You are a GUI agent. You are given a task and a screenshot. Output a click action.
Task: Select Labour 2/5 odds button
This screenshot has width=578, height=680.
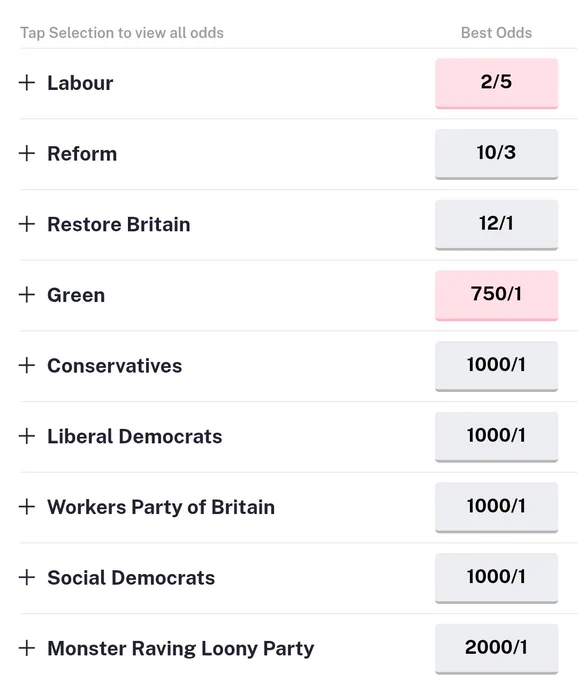496,83
